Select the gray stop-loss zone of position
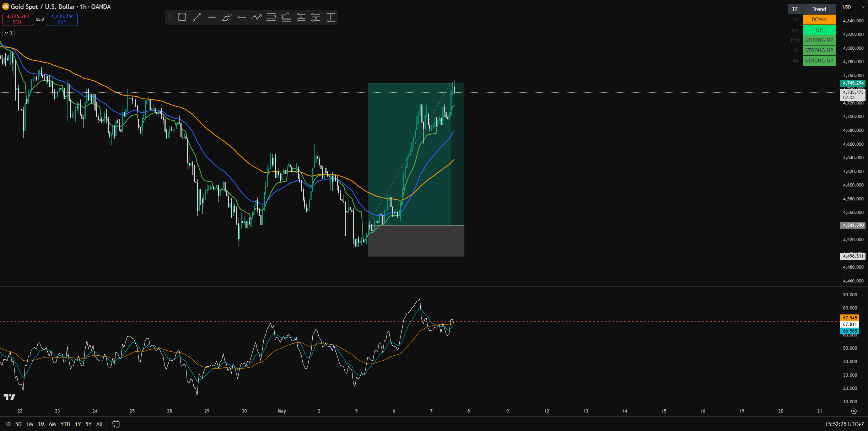The height and width of the screenshot is (431, 868). coord(416,241)
